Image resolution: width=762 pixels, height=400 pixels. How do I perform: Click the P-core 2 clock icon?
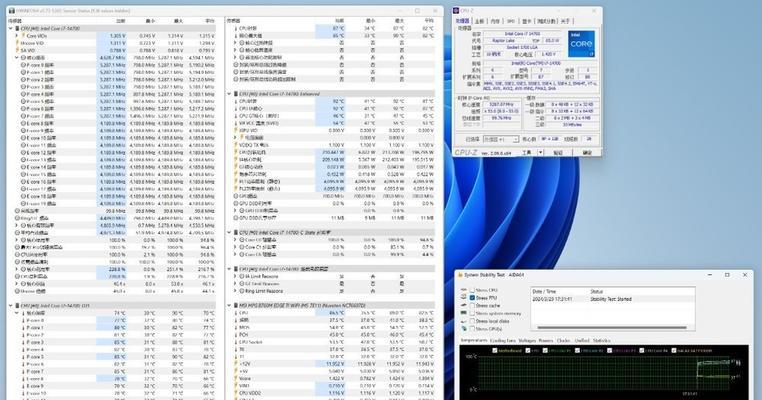(23, 79)
